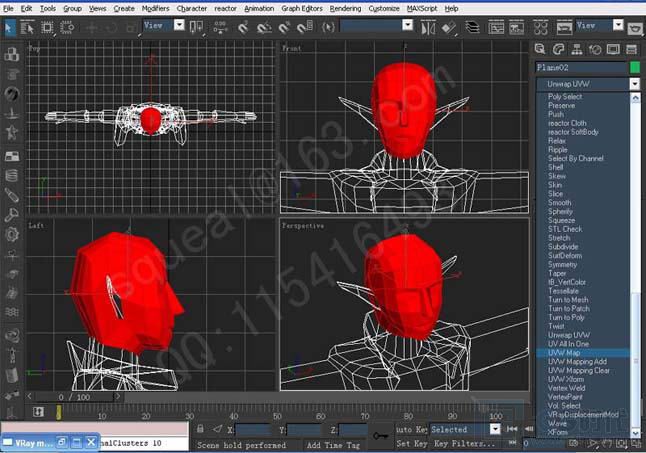The image size is (646, 453).
Task: Pick the Symmetry modifier entry
Action: coord(583,264)
